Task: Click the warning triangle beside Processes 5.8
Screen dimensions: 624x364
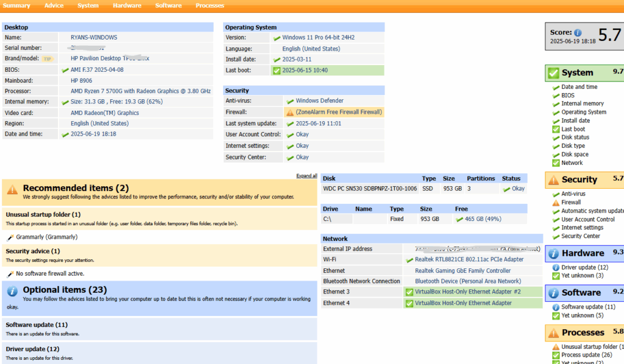Action: click(x=553, y=333)
